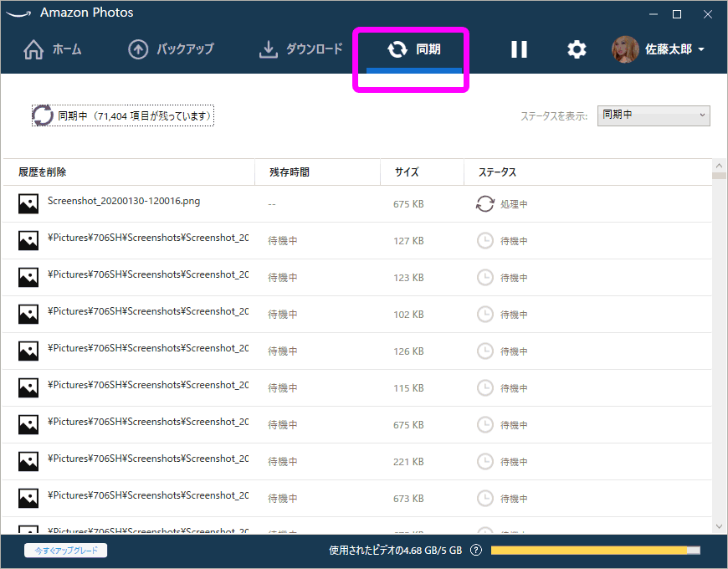Click the file path in the 102 KB row
The image size is (728, 569).
pos(148,311)
